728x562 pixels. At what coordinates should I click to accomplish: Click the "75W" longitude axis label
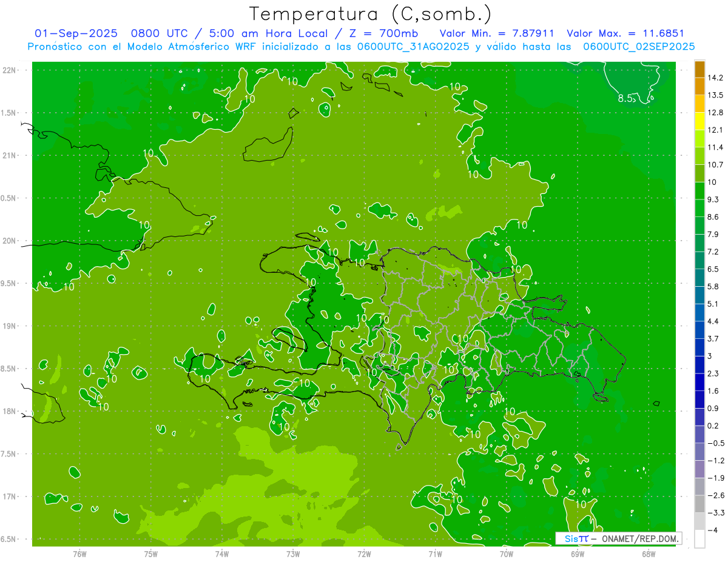click(150, 553)
